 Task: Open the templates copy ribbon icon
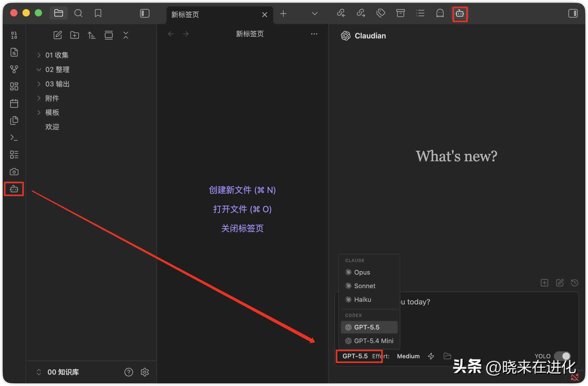pyautogui.click(x=14, y=120)
